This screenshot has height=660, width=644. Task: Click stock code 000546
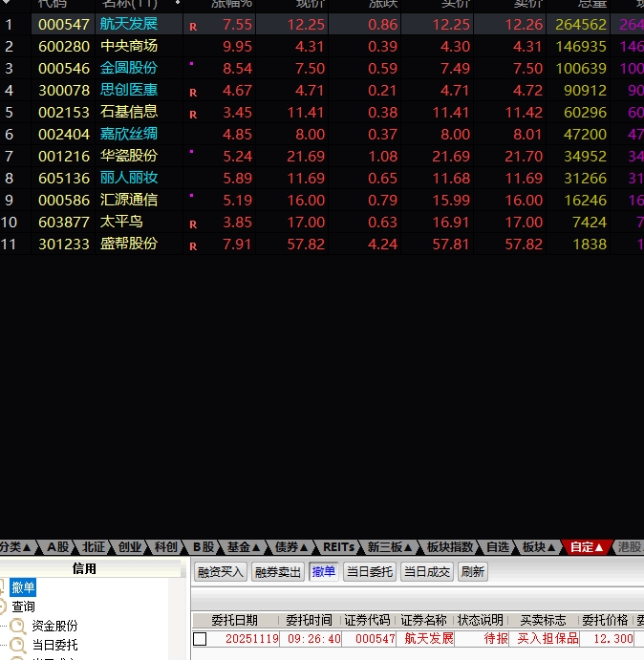pos(64,68)
